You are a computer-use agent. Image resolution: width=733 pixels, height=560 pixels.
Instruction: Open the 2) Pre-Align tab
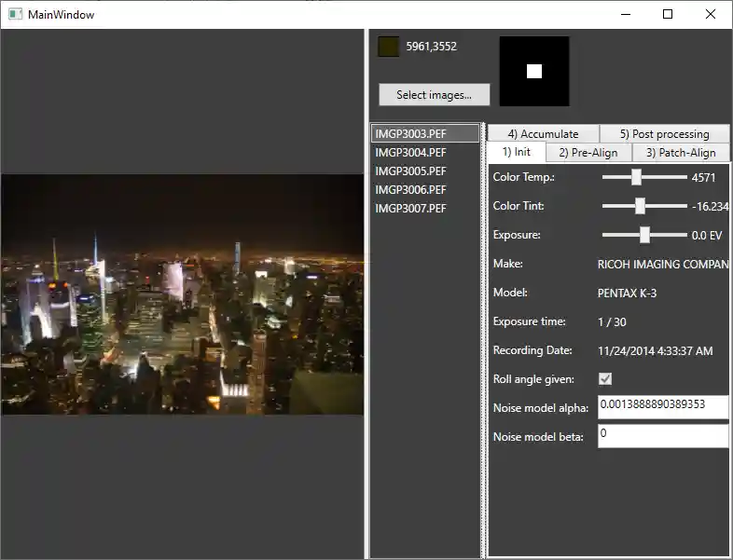[x=588, y=153]
